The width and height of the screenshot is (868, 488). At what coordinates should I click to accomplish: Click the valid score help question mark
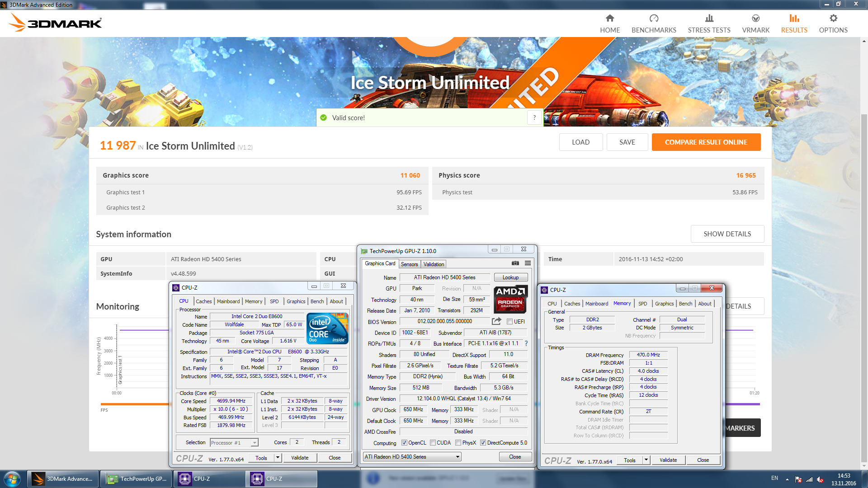click(x=534, y=117)
